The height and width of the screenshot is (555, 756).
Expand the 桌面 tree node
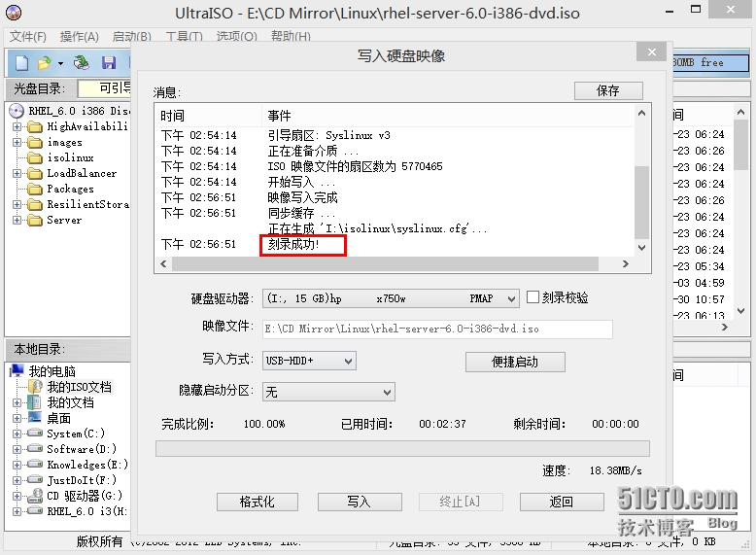click(17, 418)
